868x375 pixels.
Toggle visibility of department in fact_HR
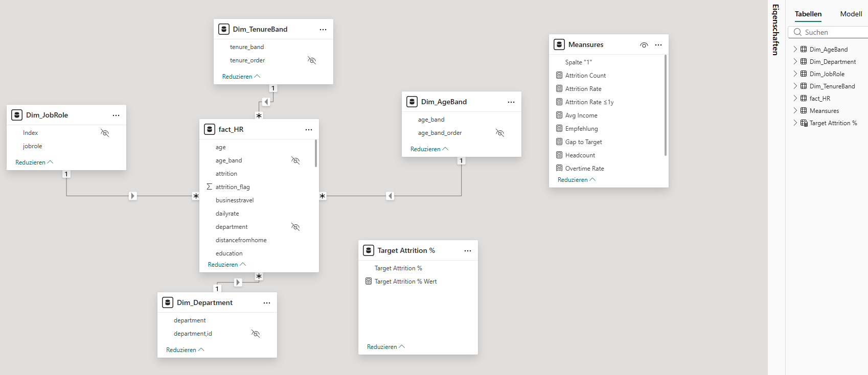coord(295,227)
